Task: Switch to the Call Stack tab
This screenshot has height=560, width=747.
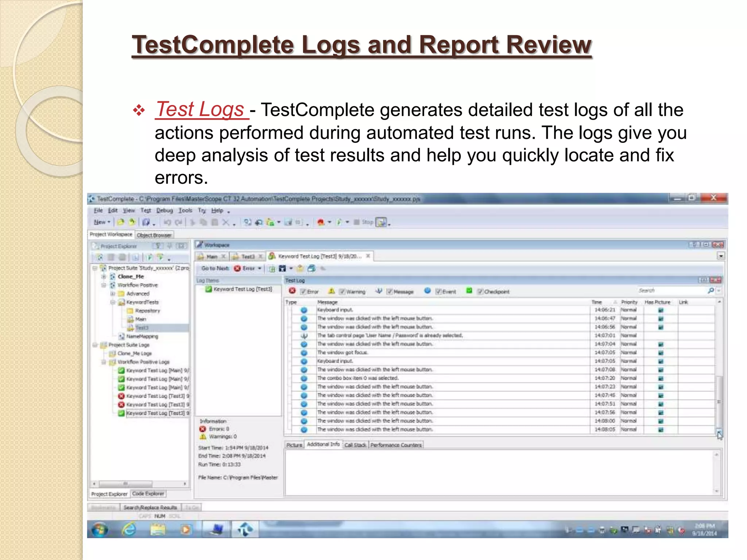Action: (x=355, y=445)
